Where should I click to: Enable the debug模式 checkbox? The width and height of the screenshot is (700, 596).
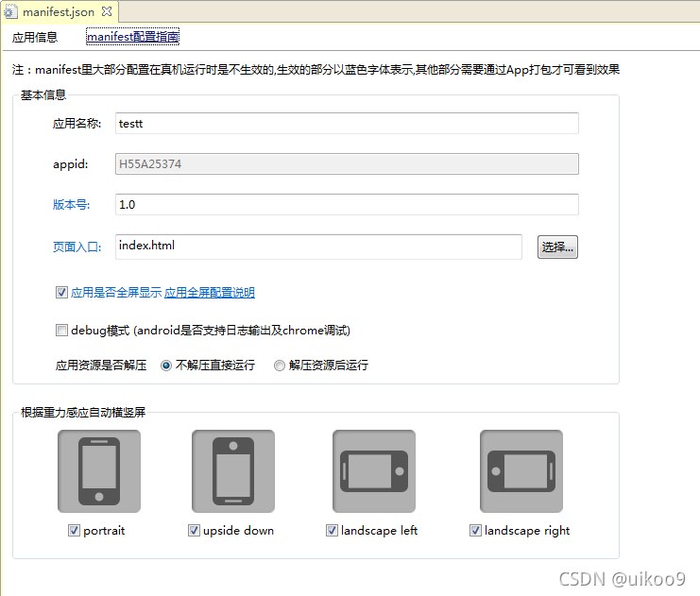[61, 331]
